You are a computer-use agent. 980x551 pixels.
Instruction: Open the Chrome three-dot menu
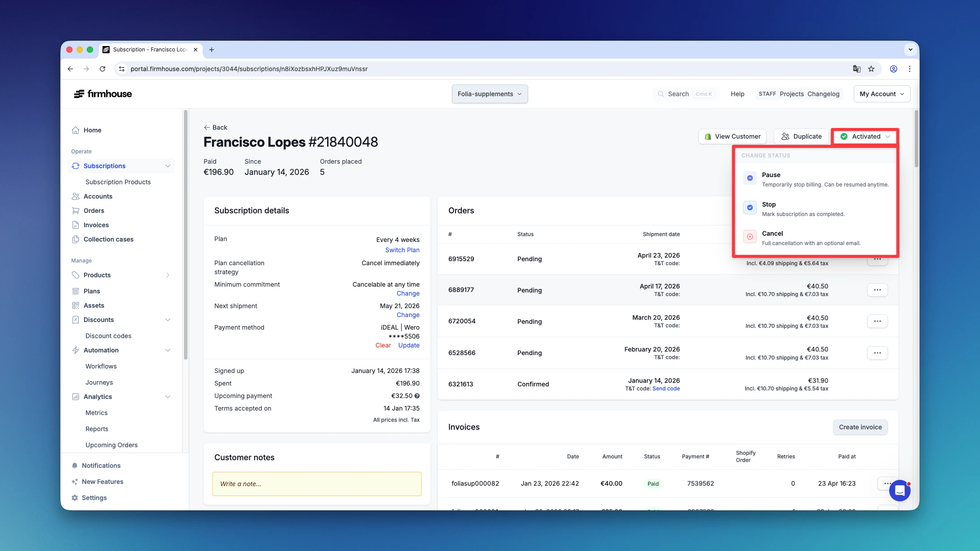coord(910,69)
